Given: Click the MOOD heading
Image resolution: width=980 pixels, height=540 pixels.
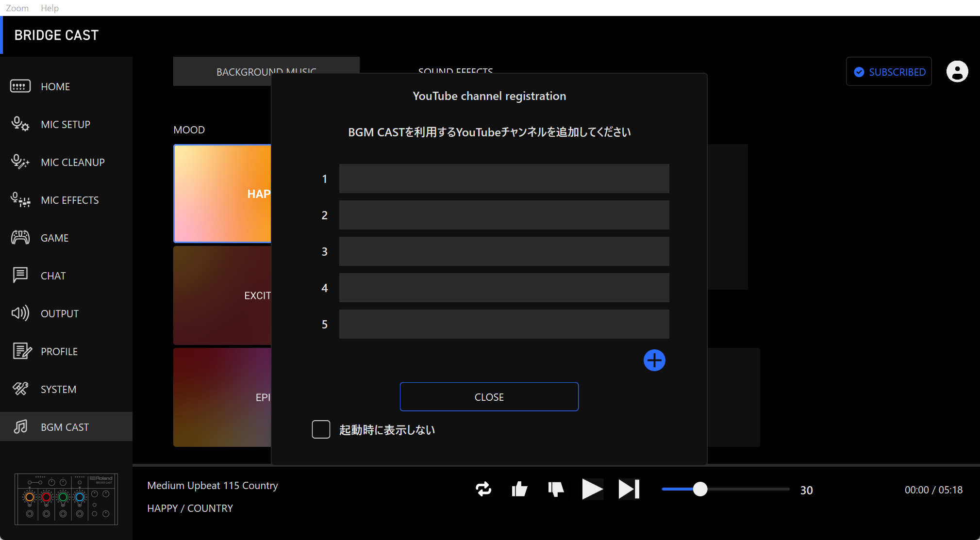Looking at the screenshot, I should (189, 130).
